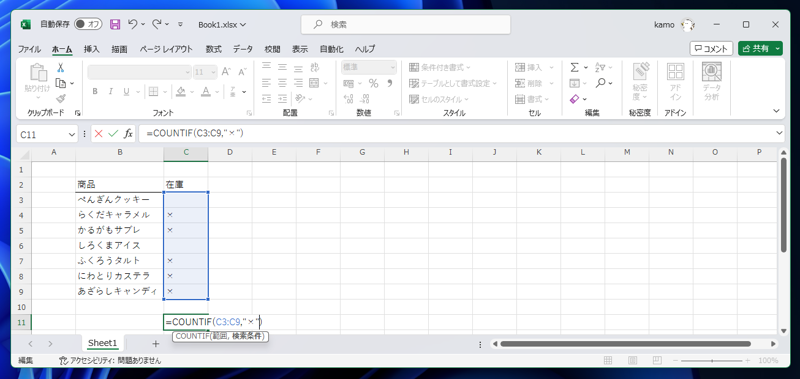800x379 pixels.
Task: Click the データ分析 button
Action: coord(711,82)
